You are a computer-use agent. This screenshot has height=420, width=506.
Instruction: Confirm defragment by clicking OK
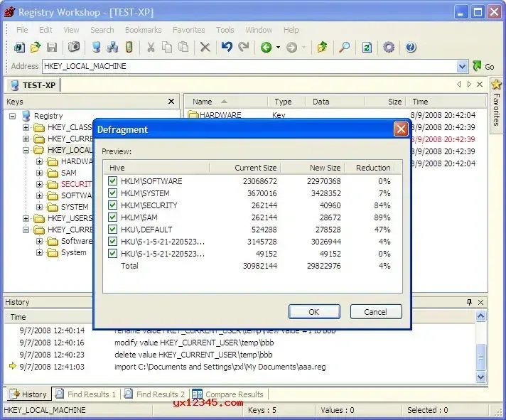314,311
